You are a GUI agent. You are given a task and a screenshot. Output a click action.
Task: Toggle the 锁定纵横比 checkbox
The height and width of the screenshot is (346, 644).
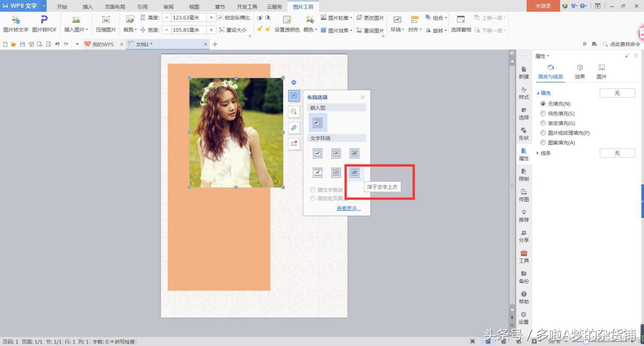tap(220, 18)
